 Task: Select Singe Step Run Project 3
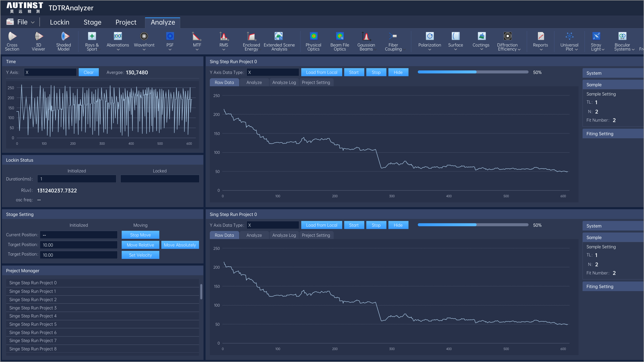(33, 308)
